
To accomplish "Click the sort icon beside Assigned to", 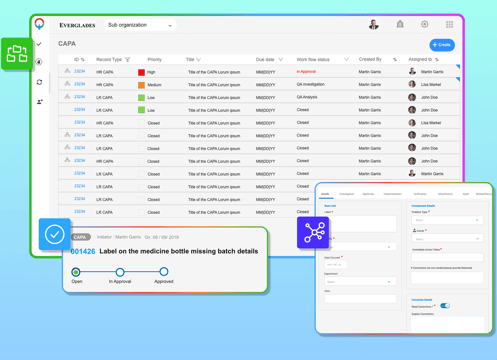I will pos(437,60).
